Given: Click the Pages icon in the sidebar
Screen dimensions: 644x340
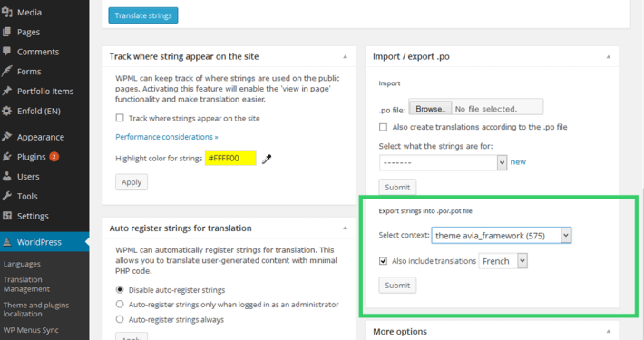Looking at the screenshot, I should [7, 32].
